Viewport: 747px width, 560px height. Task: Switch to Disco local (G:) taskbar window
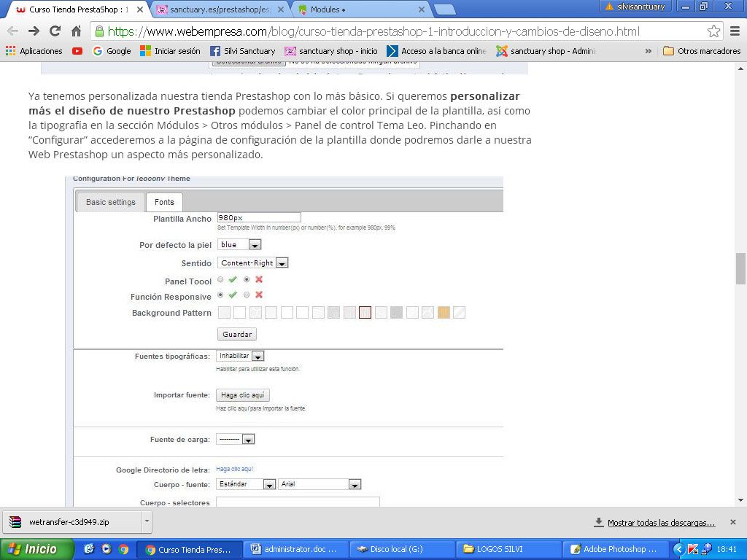(402, 549)
